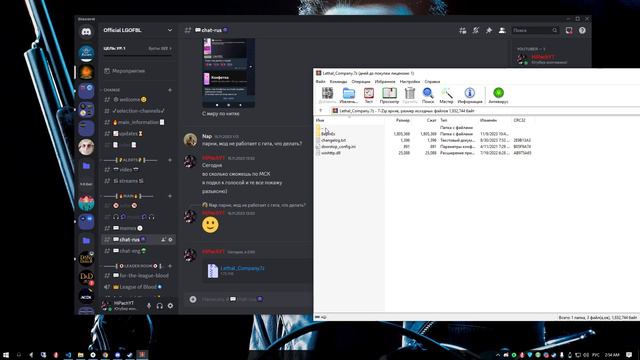This screenshot has height=360, width=640.
Task: Open the Discord inbox icon
Action: (x=569, y=30)
